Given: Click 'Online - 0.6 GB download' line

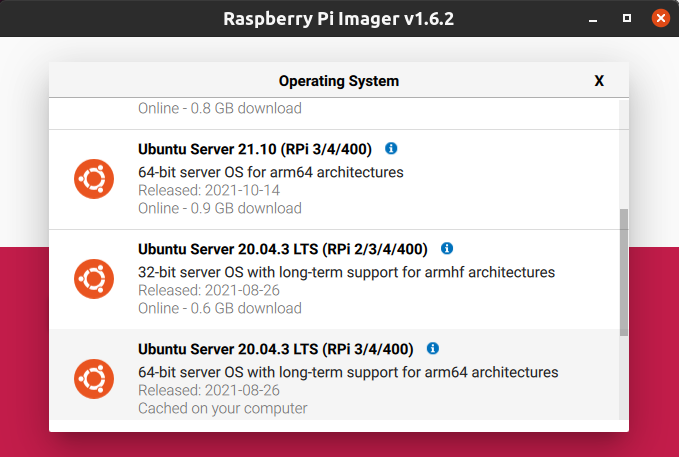Looking at the screenshot, I should [x=220, y=308].
